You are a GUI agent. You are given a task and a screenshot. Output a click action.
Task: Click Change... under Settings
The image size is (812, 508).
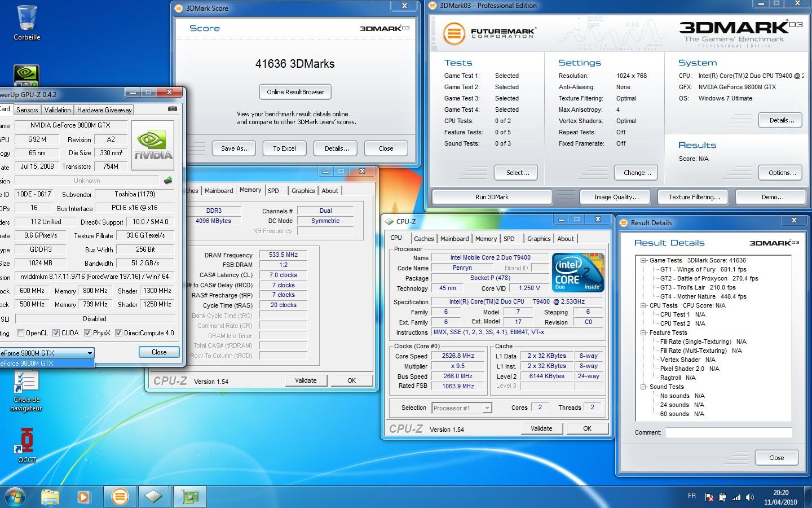637,173
